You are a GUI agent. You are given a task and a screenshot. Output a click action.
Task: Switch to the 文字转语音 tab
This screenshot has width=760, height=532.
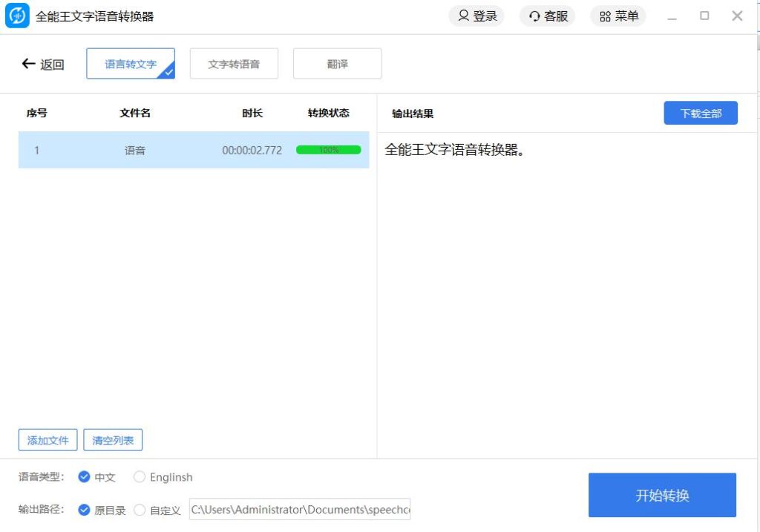coord(235,63)
